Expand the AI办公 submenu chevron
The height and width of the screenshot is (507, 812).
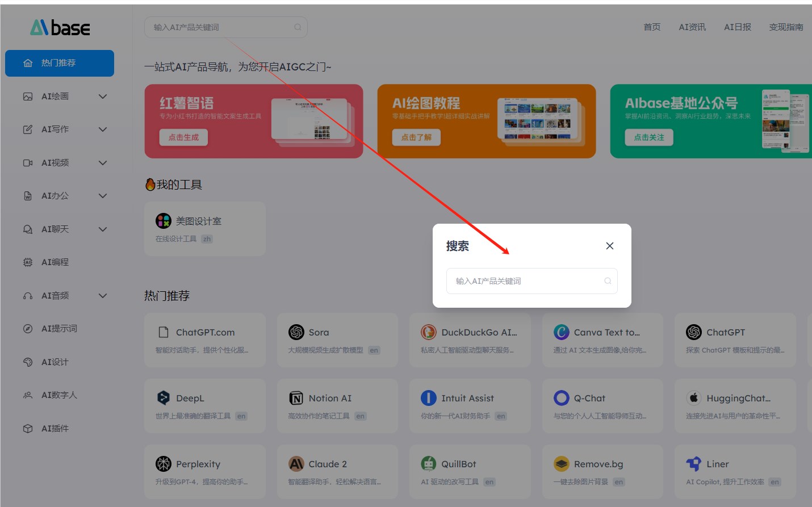tap(103, 196)
